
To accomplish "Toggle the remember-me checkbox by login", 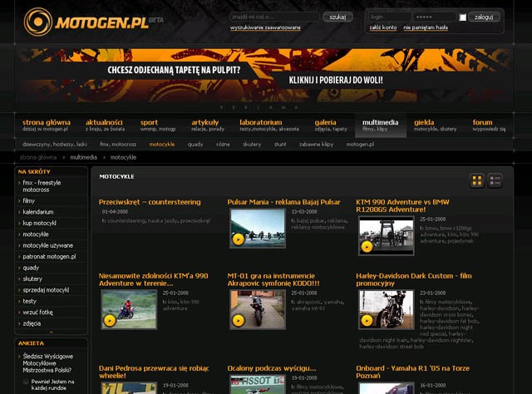I will pyautogui.click(x=462, y=17).
